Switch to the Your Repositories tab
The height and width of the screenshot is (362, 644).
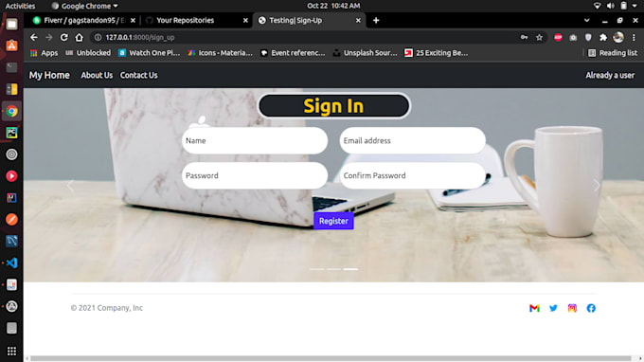click(186, 20)
